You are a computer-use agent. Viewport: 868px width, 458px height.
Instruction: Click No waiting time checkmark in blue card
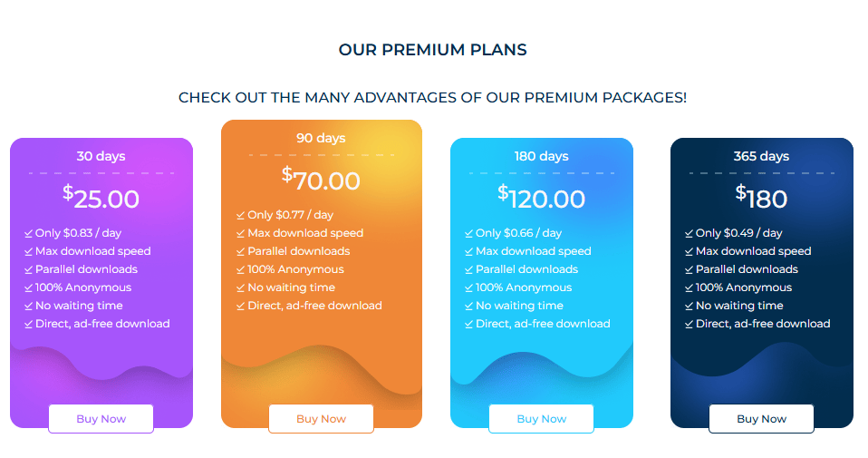pos(469,306)
